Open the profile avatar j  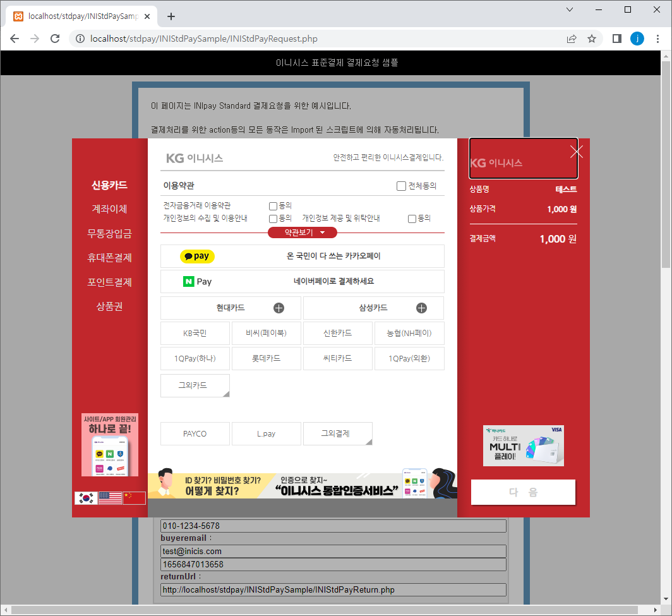[637, 39]
